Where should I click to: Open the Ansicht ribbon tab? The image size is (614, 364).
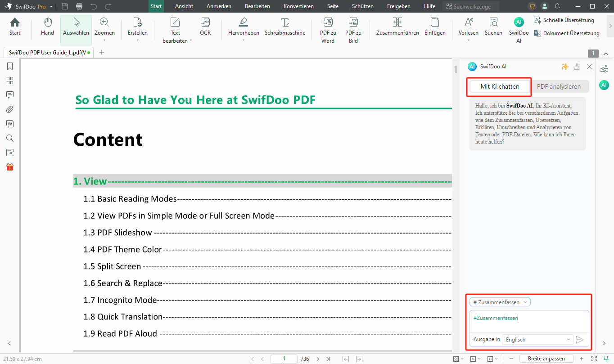click(184, 6)
